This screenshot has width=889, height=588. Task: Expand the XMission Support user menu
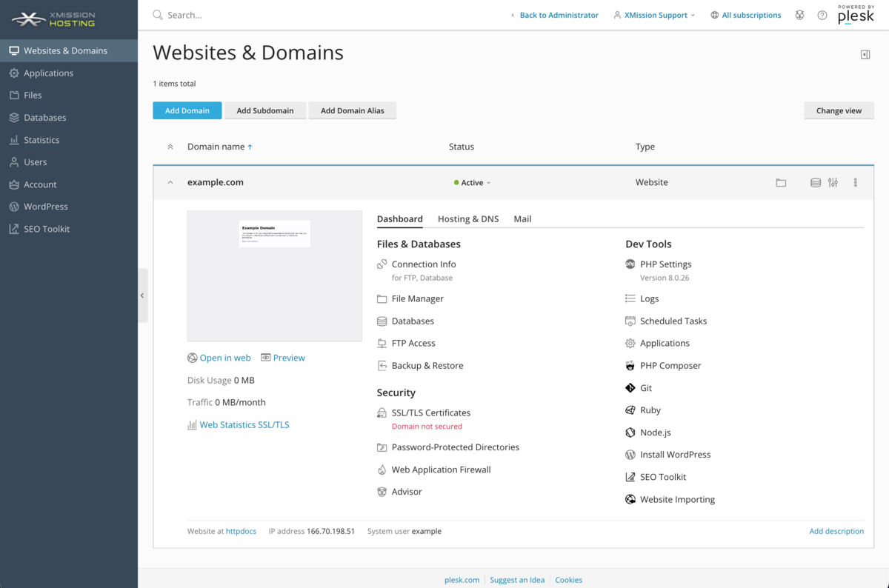(655, 15)
